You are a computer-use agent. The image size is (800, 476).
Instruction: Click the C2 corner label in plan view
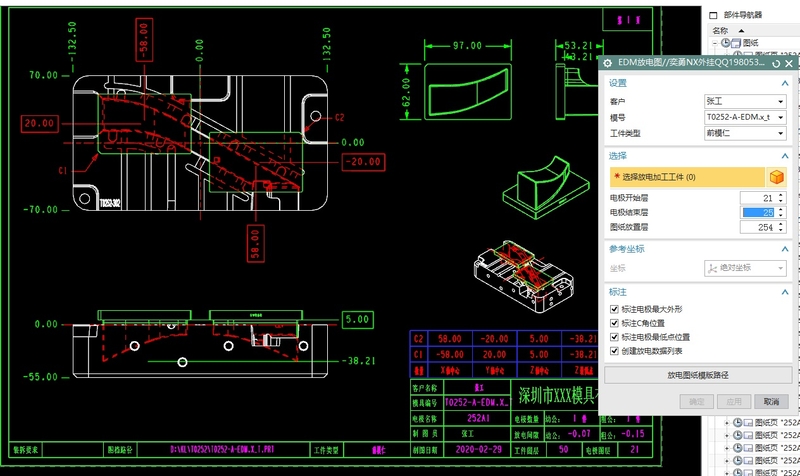(340, 117)
